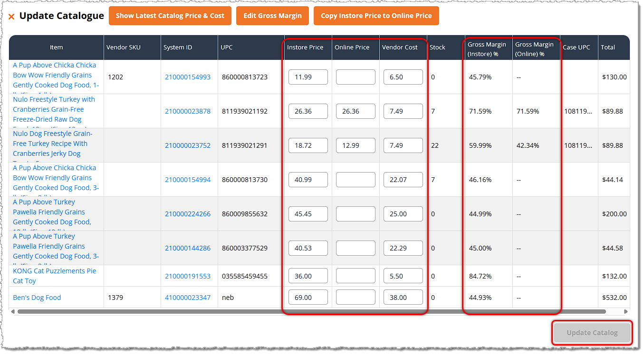This screenshot has width=644, height=356.
Task: Open the Edit Gross Margin button
Action: [x=273, y=16]
